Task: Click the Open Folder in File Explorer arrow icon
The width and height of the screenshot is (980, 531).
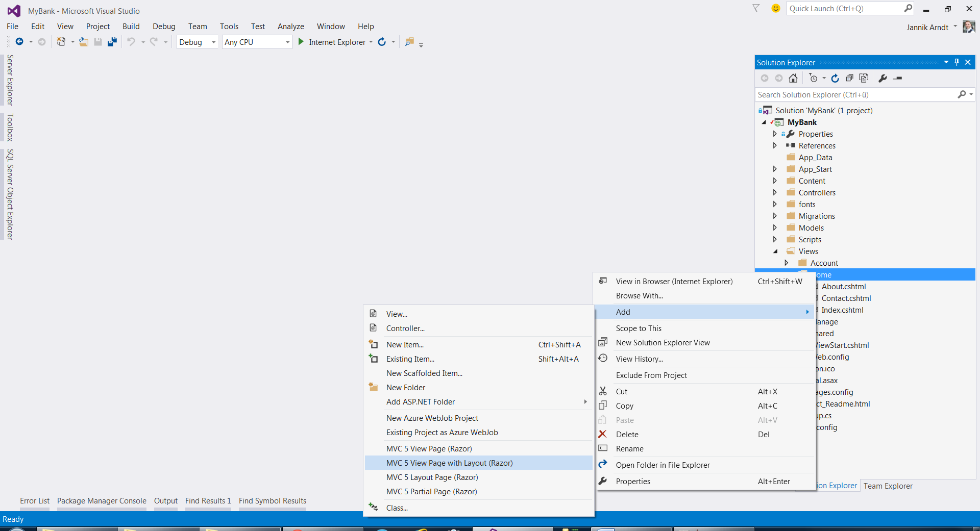Action: [603, 464]
